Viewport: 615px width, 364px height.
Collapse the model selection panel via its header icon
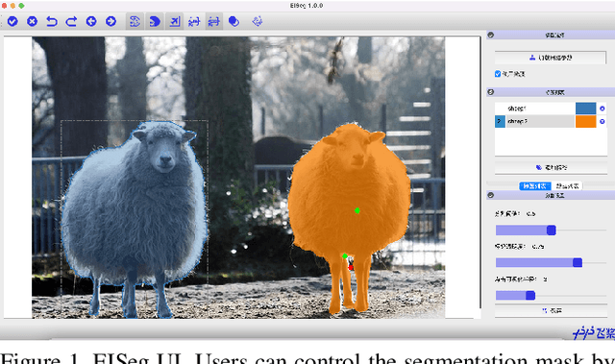click(491, 35)
